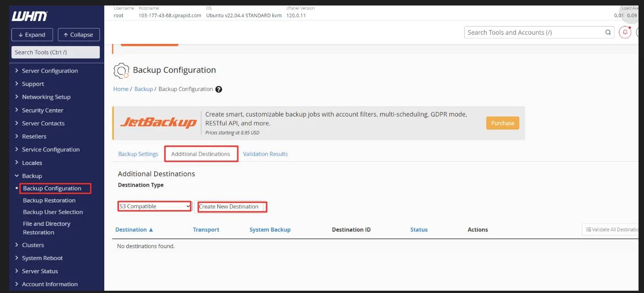
Task: Click the cPanel version 120.0.11 text
Action: click(x=296, y=16)
